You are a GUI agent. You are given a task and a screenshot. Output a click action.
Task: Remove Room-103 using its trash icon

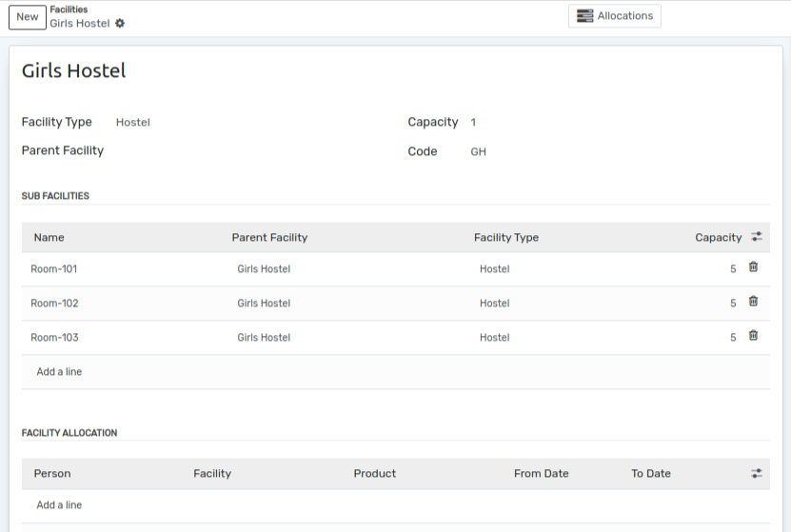(x=753, y=336)
